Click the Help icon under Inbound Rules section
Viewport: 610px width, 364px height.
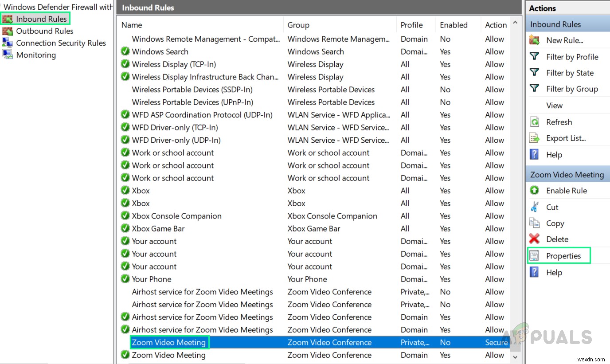(x=535, y=155)
